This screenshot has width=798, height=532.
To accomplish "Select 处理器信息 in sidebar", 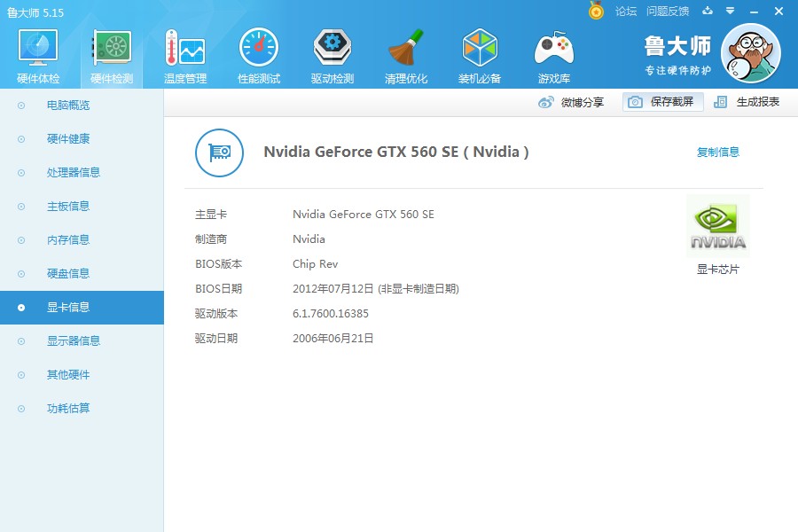I will 82,173.
